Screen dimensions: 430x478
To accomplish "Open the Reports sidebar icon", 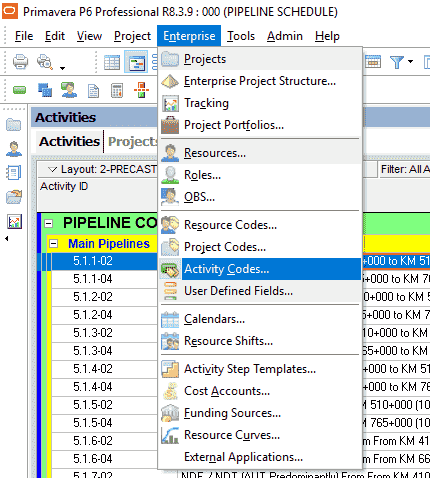I will point(14,173).
